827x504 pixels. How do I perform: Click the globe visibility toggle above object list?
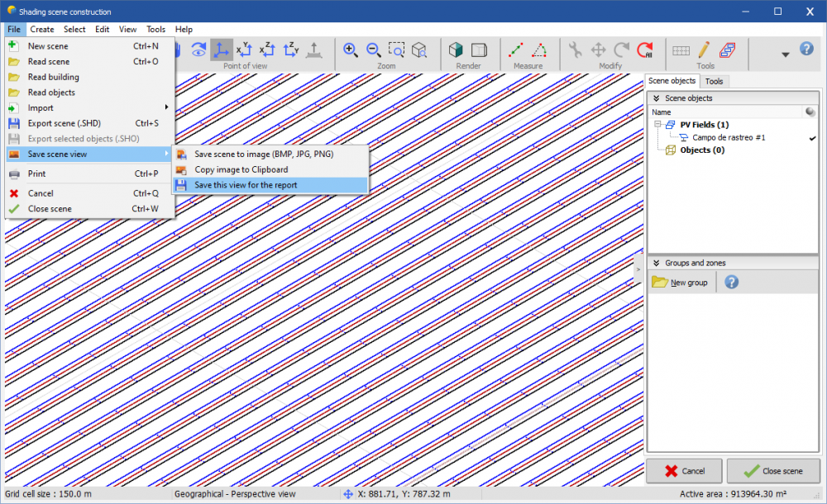(x=811, y=112)
